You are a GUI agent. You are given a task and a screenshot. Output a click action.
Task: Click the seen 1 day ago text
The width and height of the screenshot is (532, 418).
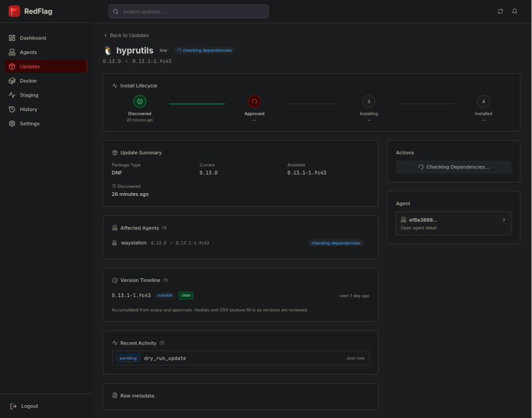click(354, 295)
